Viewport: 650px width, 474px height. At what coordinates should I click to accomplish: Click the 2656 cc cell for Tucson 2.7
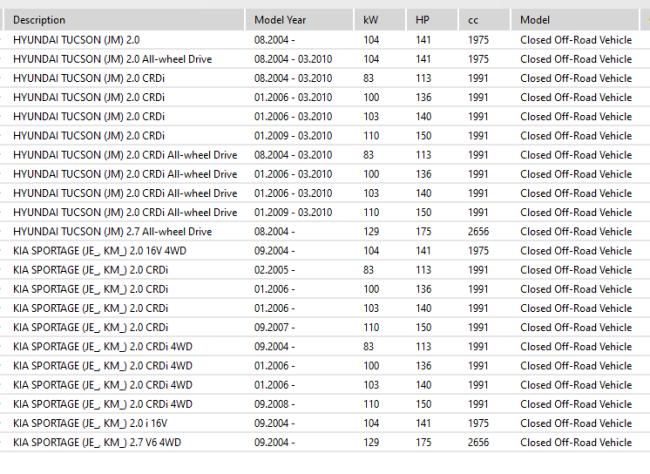(478, 231)
